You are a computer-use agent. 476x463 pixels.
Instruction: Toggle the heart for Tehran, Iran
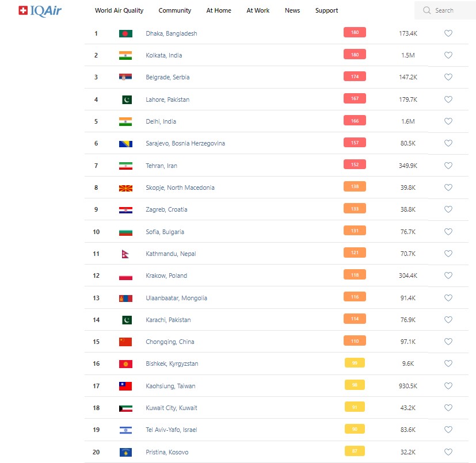click(x=448, y=166)
